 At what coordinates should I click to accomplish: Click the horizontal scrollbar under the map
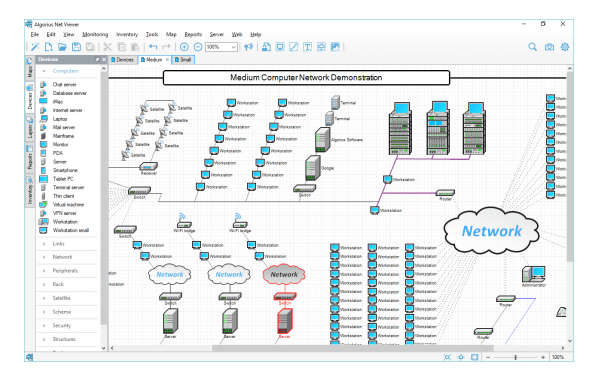352,348
